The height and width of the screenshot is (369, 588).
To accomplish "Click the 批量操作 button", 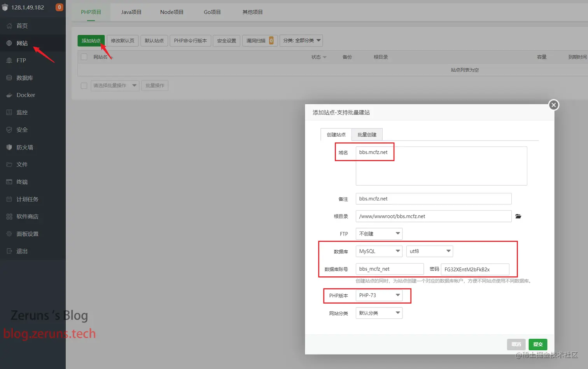I will pyautogui.click(x=155, y=86).
